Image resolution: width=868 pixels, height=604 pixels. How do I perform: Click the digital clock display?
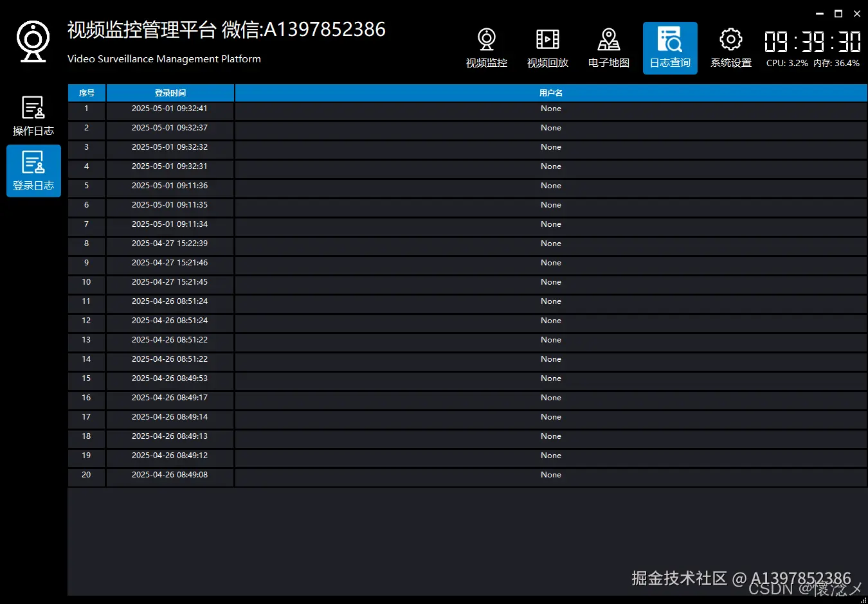point(813,42)
